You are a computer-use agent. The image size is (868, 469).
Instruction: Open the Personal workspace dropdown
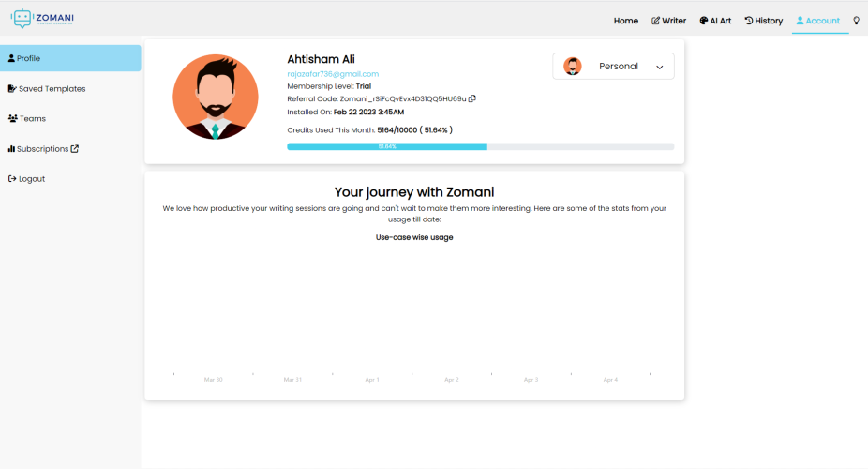613,67
